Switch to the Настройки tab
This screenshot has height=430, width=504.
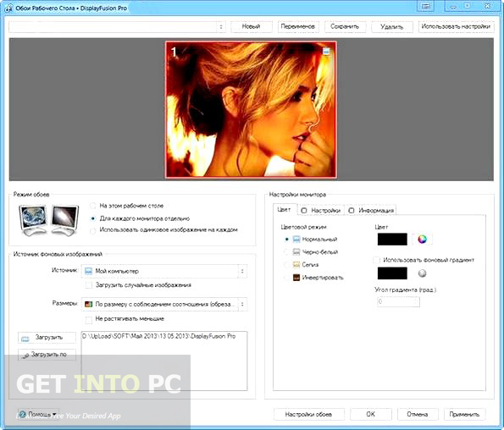pos(321,210)
